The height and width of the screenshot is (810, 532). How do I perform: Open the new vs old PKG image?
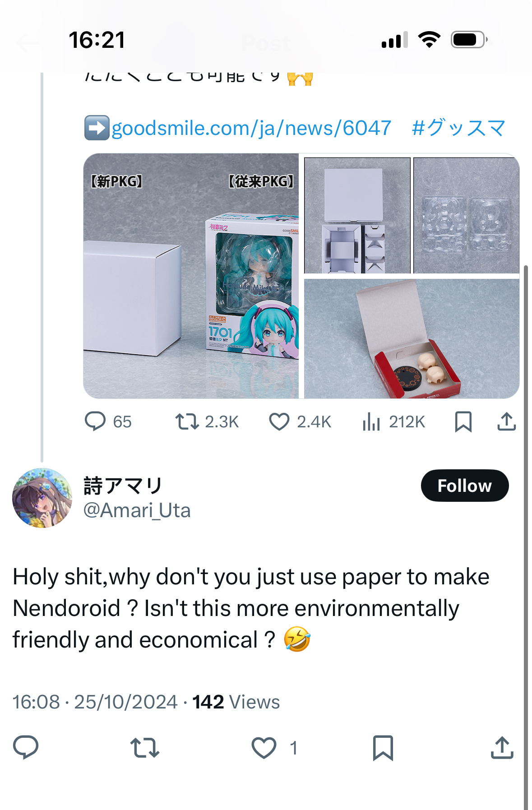tap(191, 276)
